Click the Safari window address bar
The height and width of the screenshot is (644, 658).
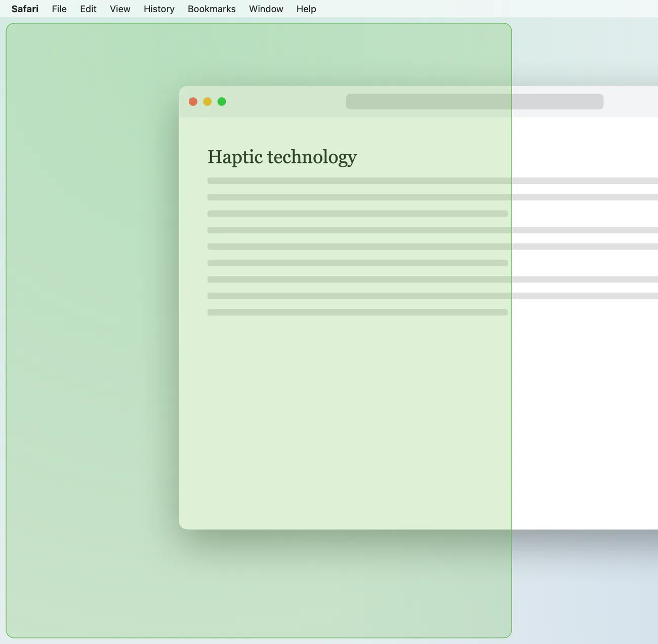475,101
